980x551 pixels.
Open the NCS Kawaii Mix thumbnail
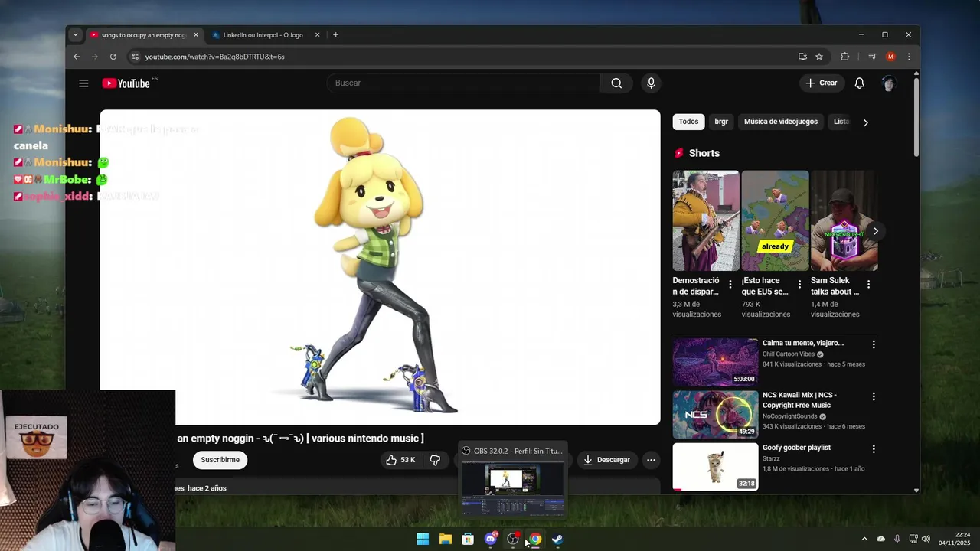coord(715,414)
